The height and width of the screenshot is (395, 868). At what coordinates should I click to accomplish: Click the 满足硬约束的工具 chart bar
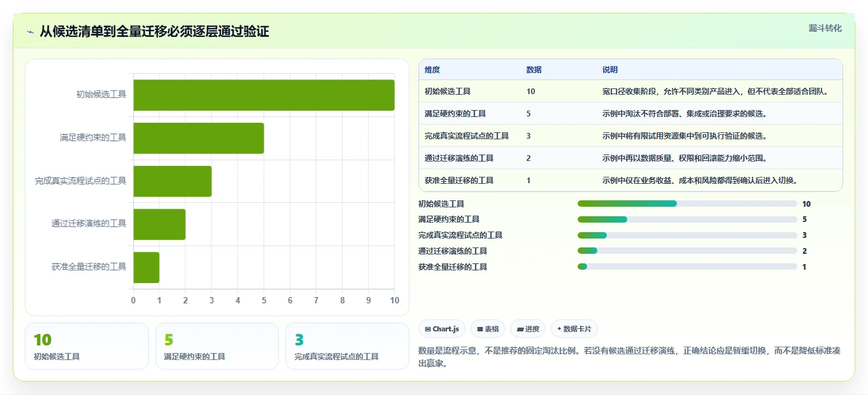(199, 138)
